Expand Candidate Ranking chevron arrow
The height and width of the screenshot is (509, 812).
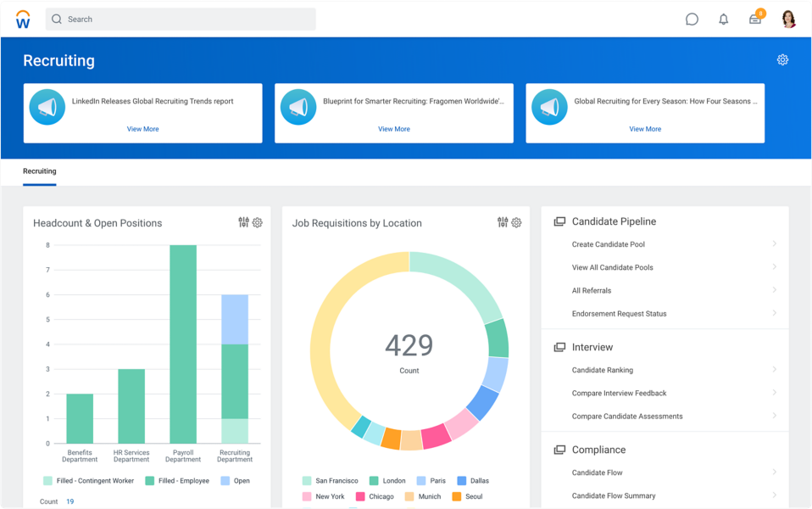pos(775,370)
